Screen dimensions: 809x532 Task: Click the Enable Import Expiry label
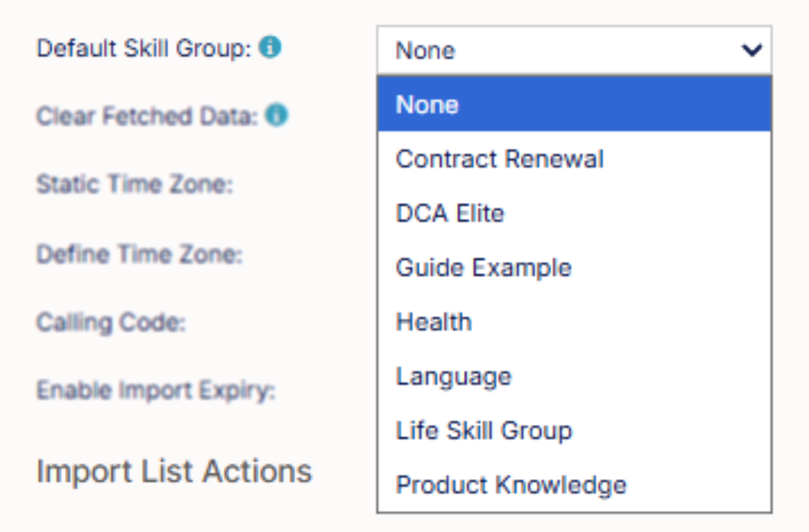point(157,391)
